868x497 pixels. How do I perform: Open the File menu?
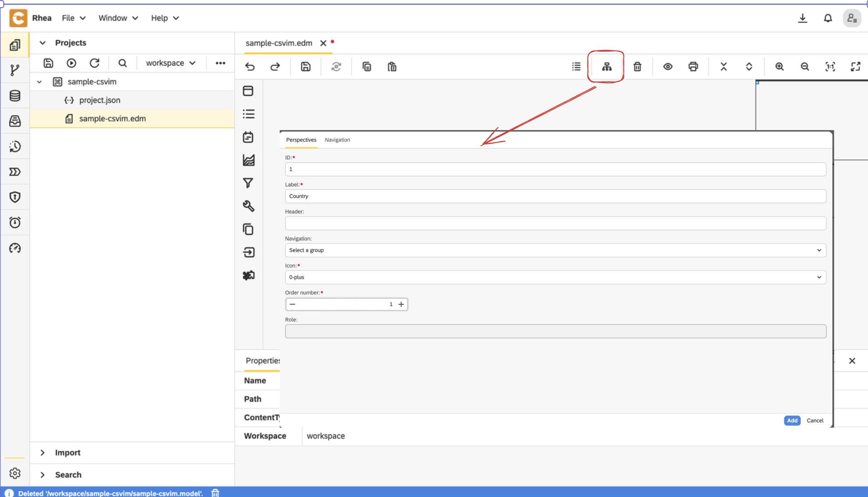coord(74,18)
